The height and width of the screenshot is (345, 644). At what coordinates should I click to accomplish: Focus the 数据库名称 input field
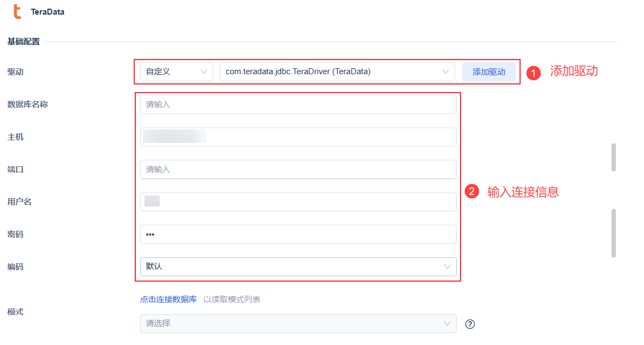[x=298, y=105]
